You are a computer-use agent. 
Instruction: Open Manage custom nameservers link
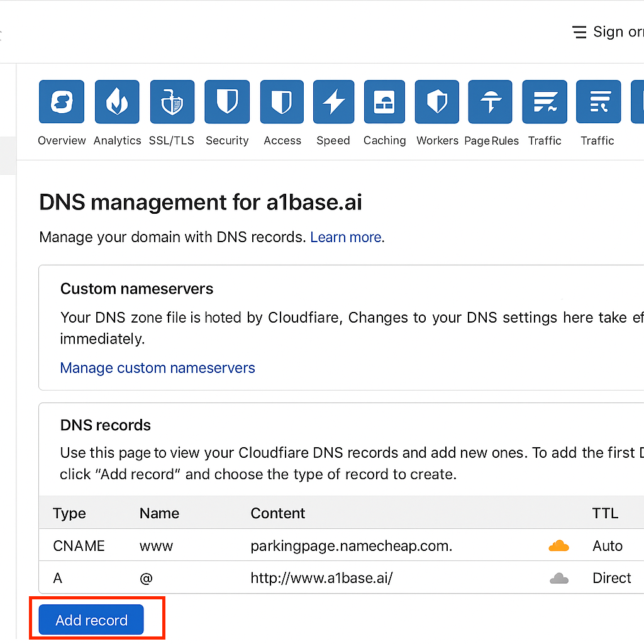(x=158, y=368)
